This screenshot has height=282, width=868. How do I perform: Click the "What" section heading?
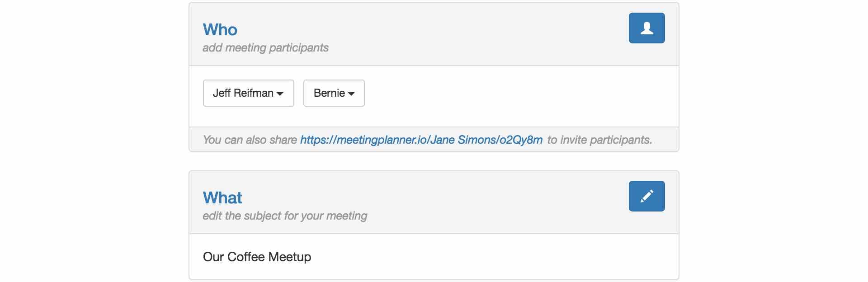coord(222,197)
